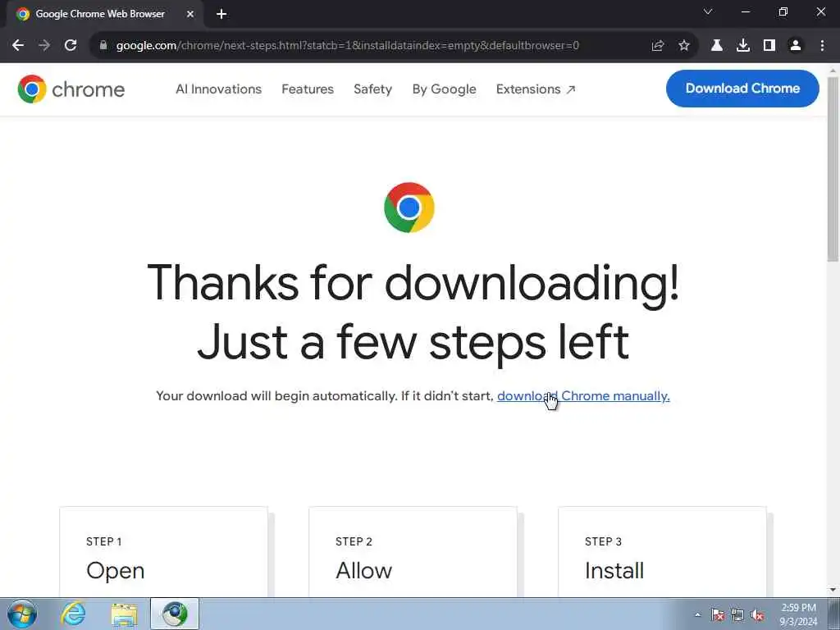840x630 pixels.
Task: Click the Chrome logo in page header
Action: 71,89
